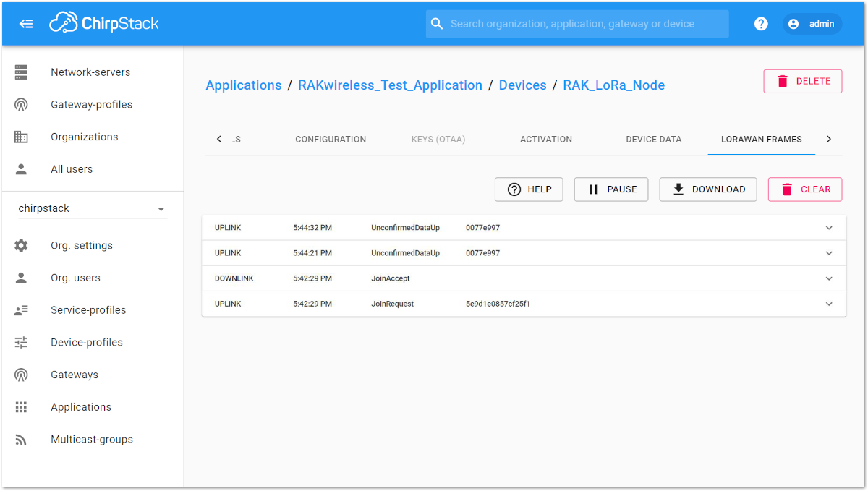Viewport: 868px width, 491px height.
Task: Click the Org. settings gear icon
Action: (x=21, y=246)
